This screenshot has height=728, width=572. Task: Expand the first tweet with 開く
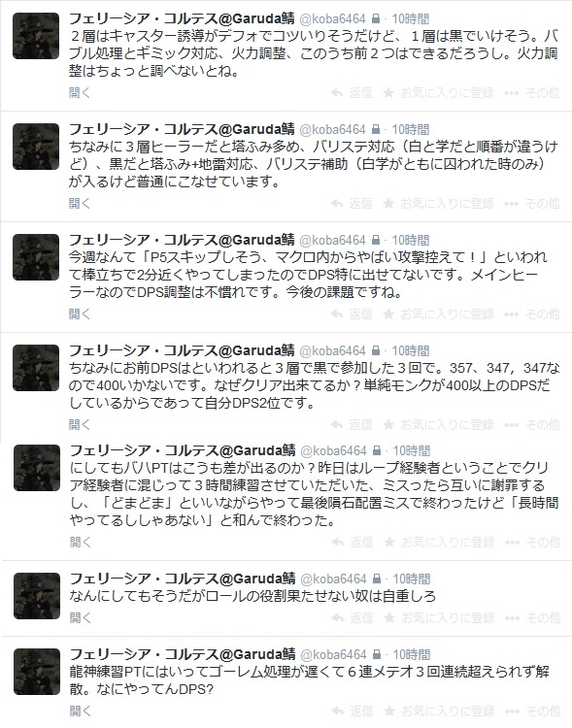pyautogui.click(x=80, y=92)
